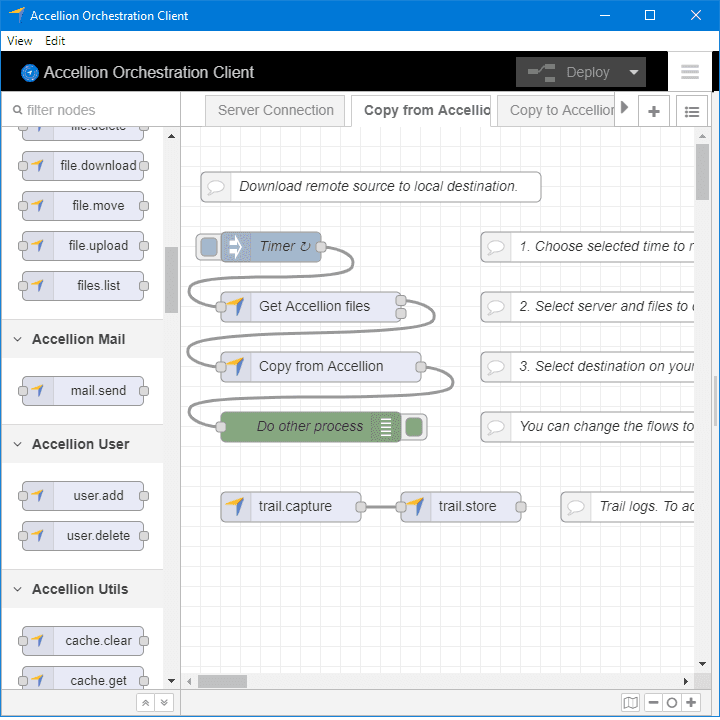
Task: Click the comment icon for '1. Choose selected time'
Action: [496, 247]
